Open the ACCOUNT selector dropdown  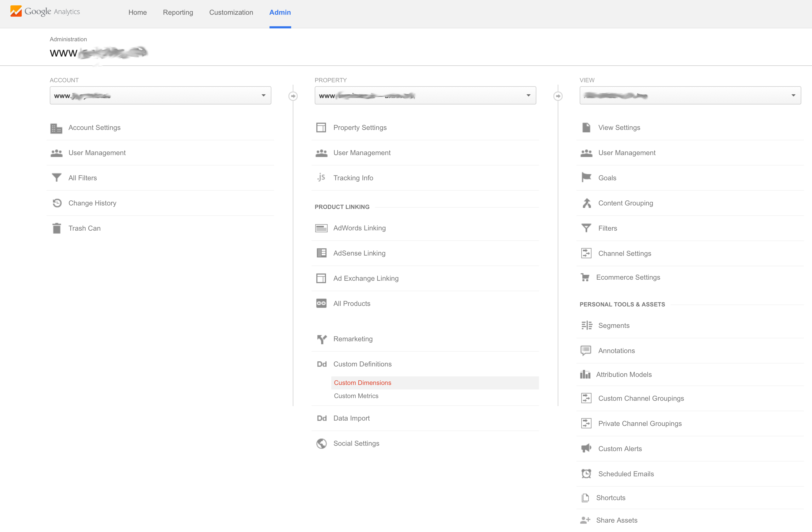(160, 96)
